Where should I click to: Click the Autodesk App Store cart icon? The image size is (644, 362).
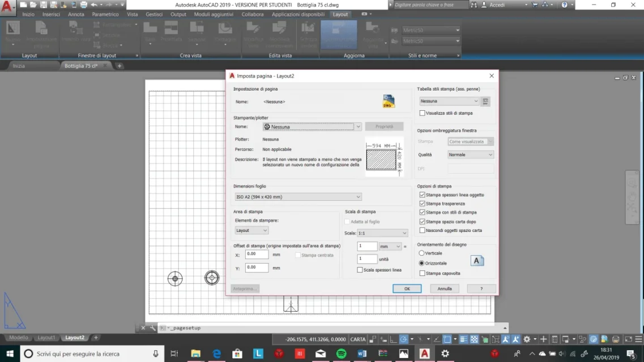tap(535, 5)
